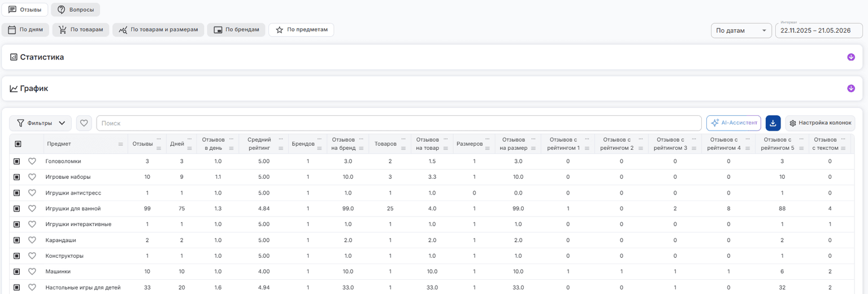
Task: Expand the График panel with purple arrow
Action: [851, 88]
